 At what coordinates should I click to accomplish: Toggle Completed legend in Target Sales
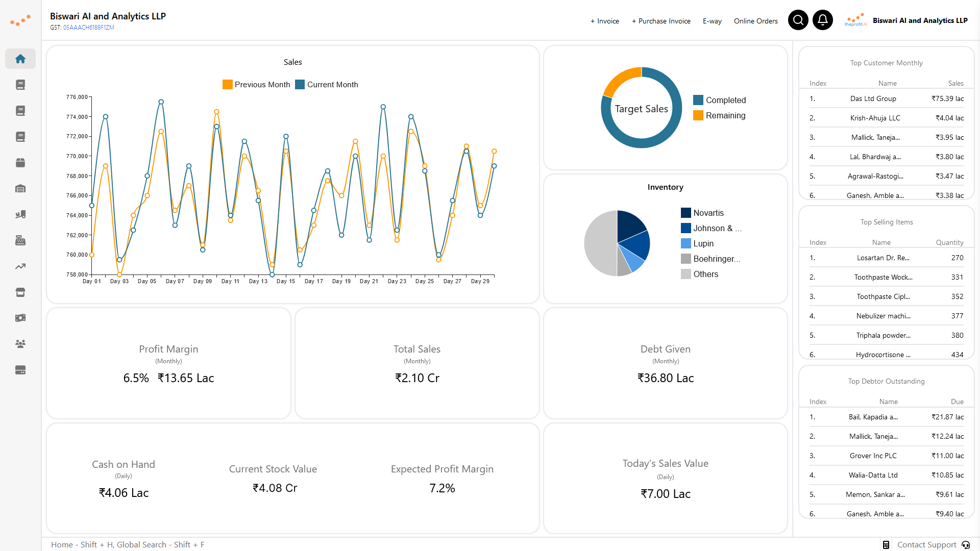click(720, 100)
